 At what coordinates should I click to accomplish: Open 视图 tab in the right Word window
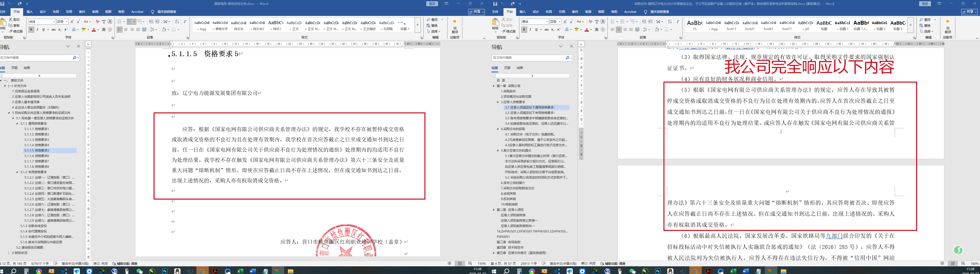tap(601, 12)
